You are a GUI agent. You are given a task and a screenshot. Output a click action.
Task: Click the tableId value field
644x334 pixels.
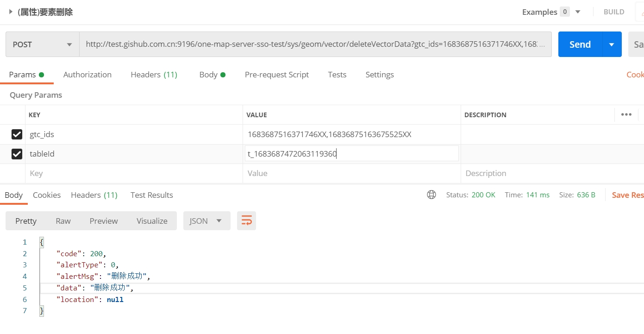tap(352, 154)
